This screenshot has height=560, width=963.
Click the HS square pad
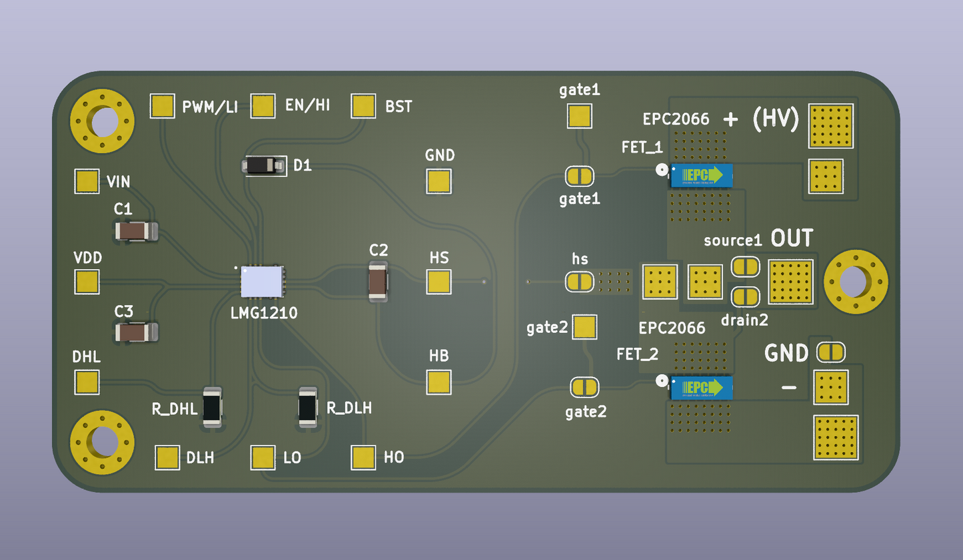click(x=439, y=281)
